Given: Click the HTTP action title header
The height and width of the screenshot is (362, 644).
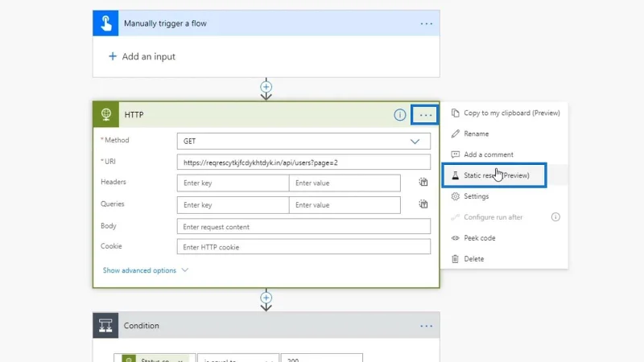Looking at the screenshot, I should tap(134, 115).
